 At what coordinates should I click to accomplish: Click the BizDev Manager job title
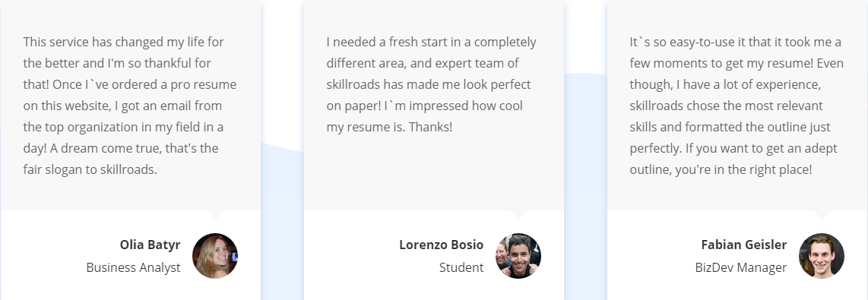coord(740,267)
